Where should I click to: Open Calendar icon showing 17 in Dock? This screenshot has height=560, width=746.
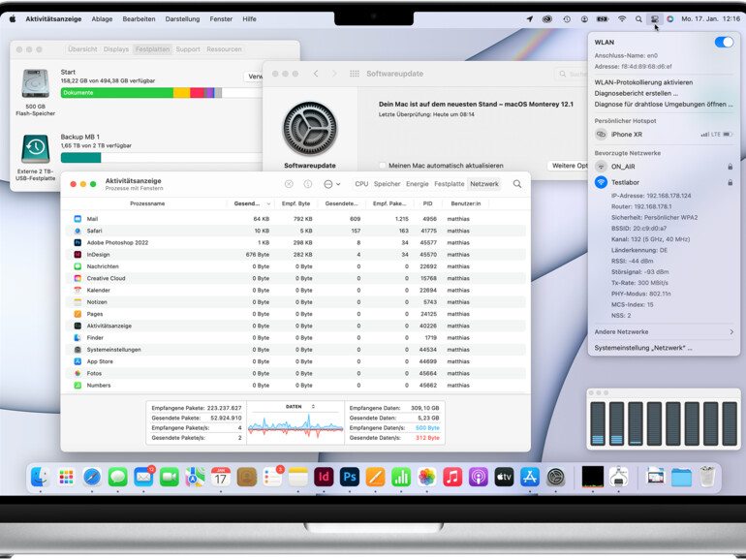pos(220,477)
